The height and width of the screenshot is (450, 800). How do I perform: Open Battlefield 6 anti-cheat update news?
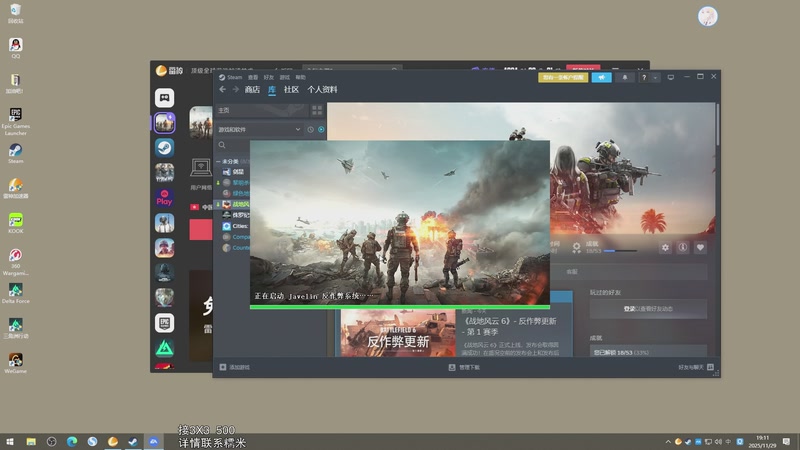(x=510, y=327)
